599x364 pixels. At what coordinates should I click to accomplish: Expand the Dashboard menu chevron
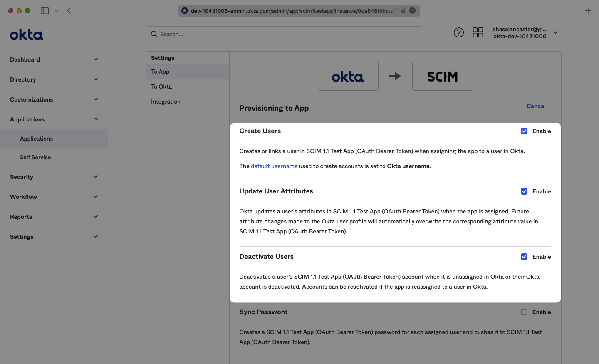(96, 59)
